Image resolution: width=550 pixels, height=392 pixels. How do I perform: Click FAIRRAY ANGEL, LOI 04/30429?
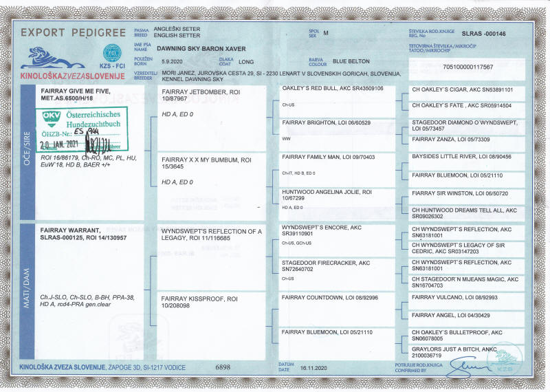[x=451, y=315]
